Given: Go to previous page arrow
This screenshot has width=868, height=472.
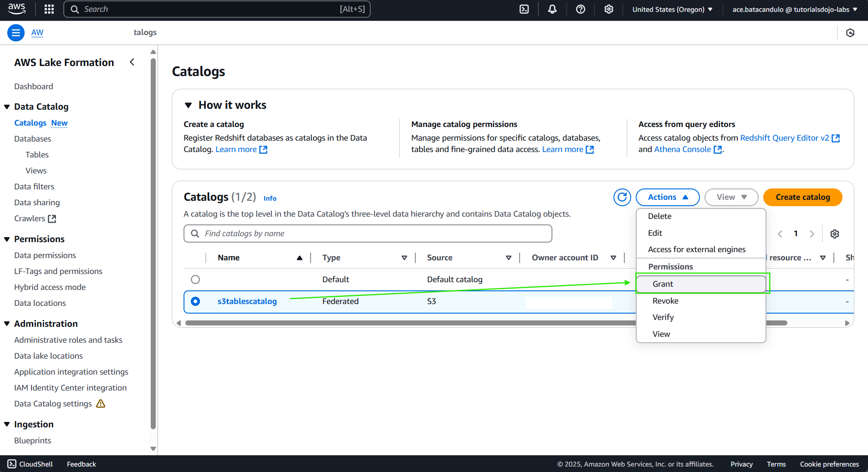Looking at the screenshot, I should 780,234.
